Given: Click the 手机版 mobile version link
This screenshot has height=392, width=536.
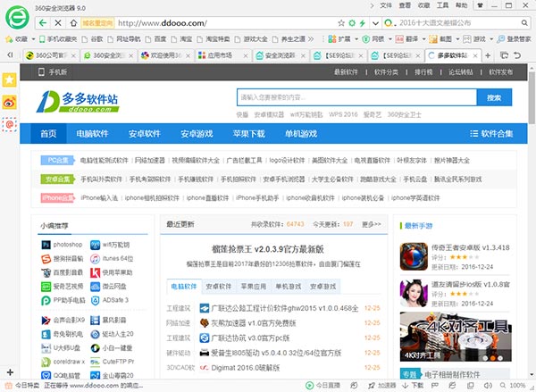Looking at the screenshot, I should click(53, 72).
